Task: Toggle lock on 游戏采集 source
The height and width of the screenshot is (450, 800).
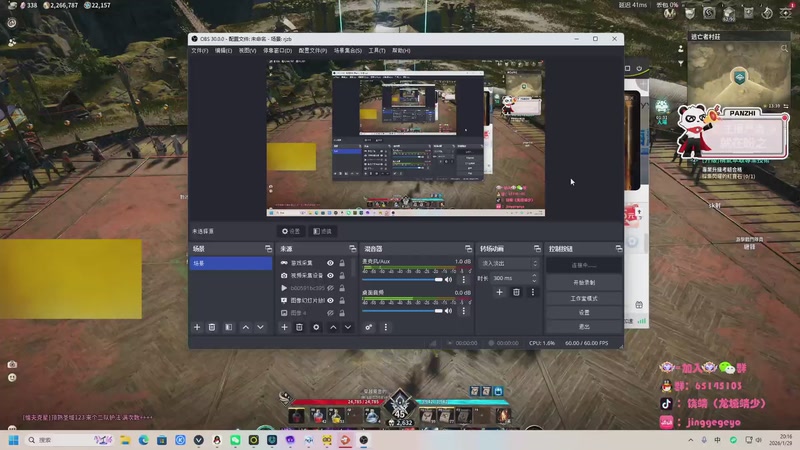Action: click(342, 263)
